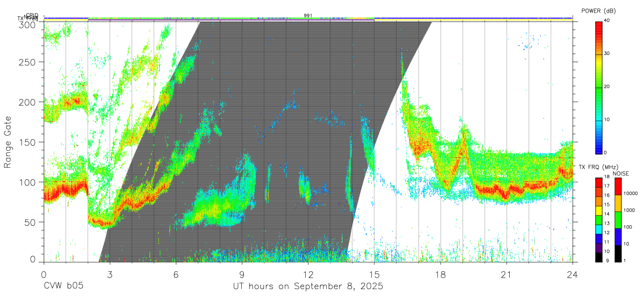Click the NOISE legend title
Image resolution: width=644 pixels, height=297 pixels.
(620, 173)
